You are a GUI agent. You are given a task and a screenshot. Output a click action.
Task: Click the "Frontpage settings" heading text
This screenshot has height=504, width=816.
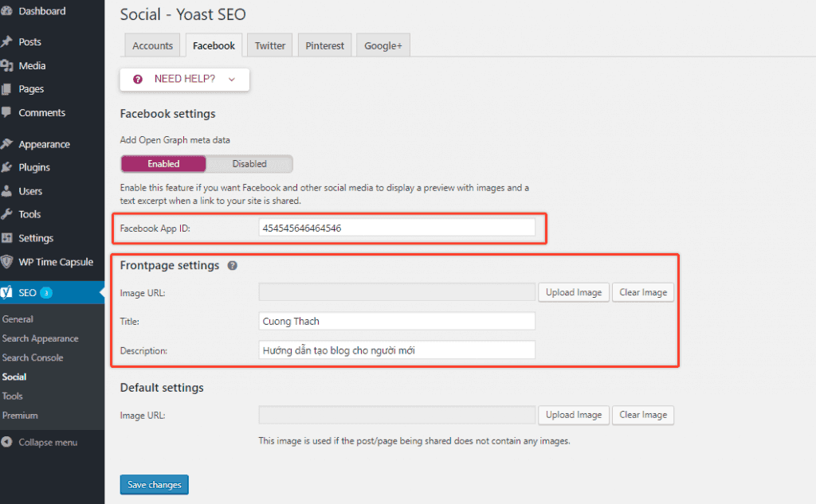point(170,265)
